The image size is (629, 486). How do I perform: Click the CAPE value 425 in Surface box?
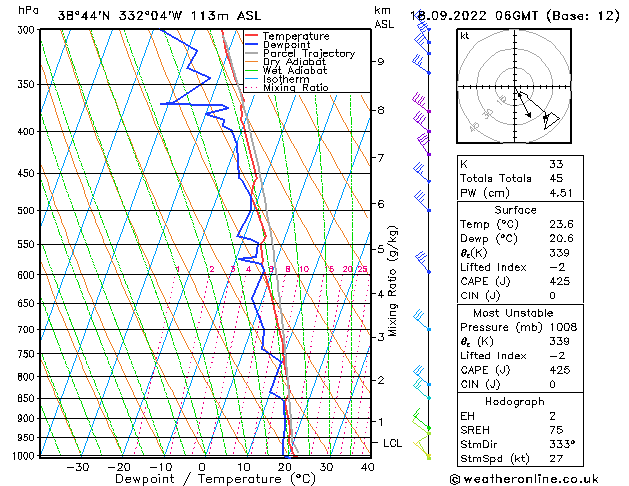pyautogui.click(x=560, y=281)
